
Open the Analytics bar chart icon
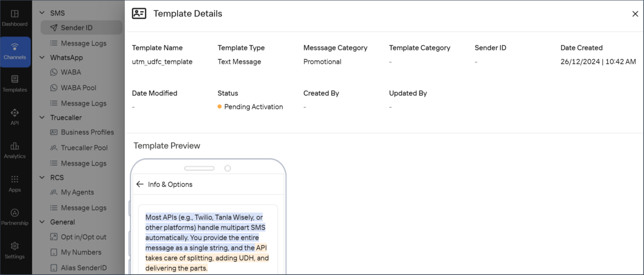point(15,146)
